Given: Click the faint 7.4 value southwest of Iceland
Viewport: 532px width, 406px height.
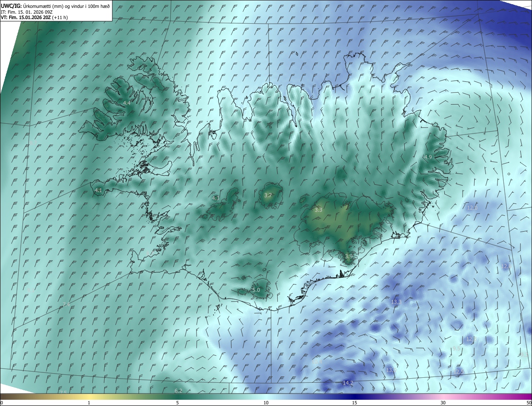Looking at the screenshot, I should click(66, 305).
